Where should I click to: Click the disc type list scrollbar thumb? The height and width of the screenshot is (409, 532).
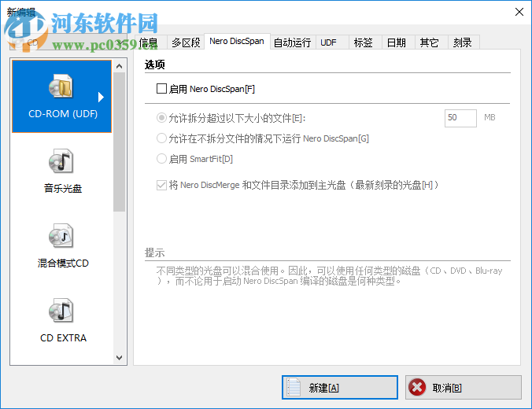pos(119,142)
